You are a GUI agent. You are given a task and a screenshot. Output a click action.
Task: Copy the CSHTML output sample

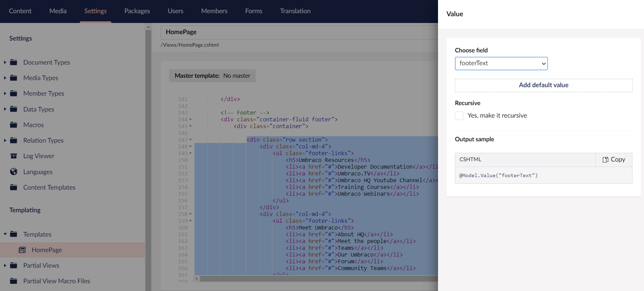pyautogui.click(x=614, y=160)
